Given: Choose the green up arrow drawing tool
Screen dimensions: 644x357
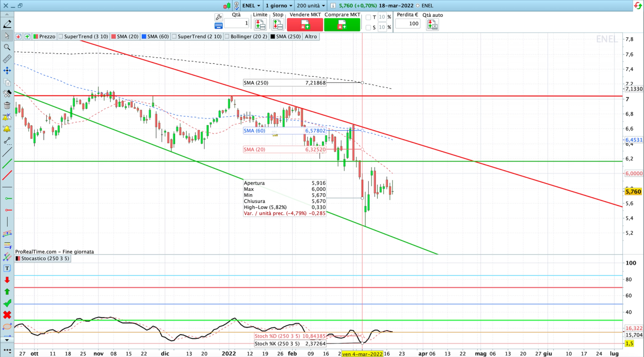Looking at the screenshot, I should 7,292.
